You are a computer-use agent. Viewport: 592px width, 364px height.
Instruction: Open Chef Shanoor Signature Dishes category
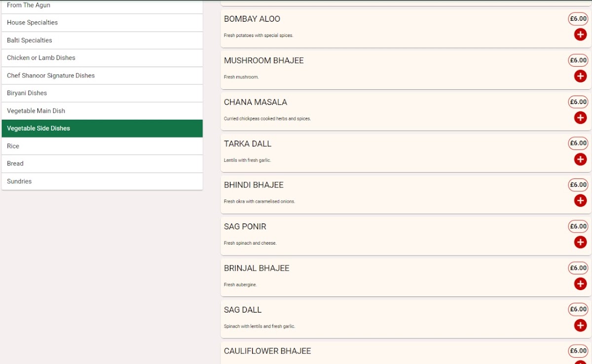102,75
